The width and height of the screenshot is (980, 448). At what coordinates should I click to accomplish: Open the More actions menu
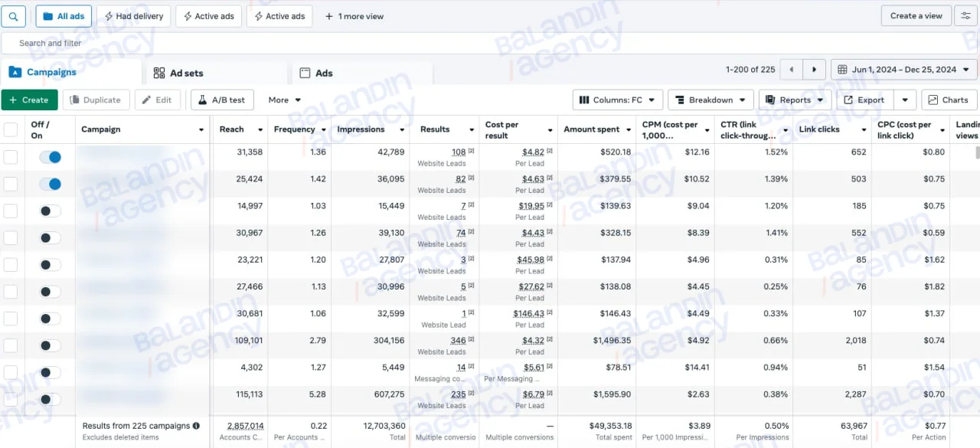tap(285, 100)
